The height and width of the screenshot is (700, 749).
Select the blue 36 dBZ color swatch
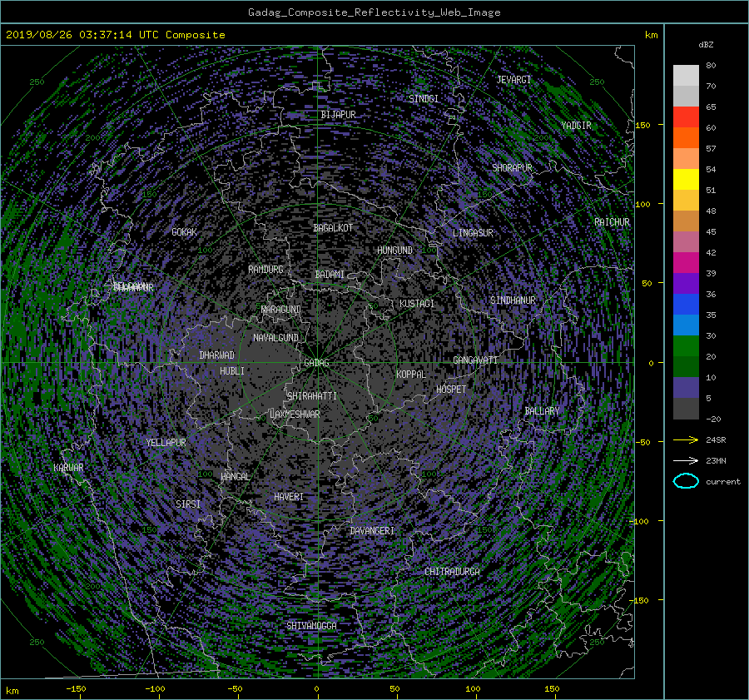(x=686, y=305)
